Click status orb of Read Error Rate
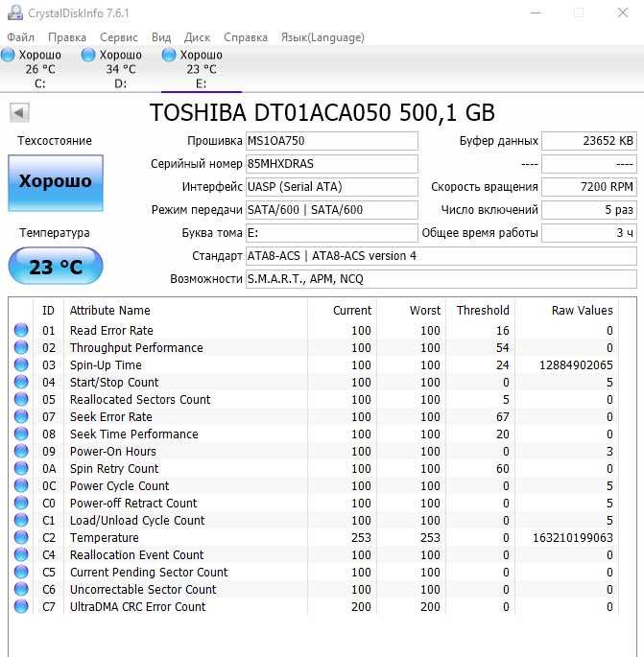644x657 pixels. 21,330
